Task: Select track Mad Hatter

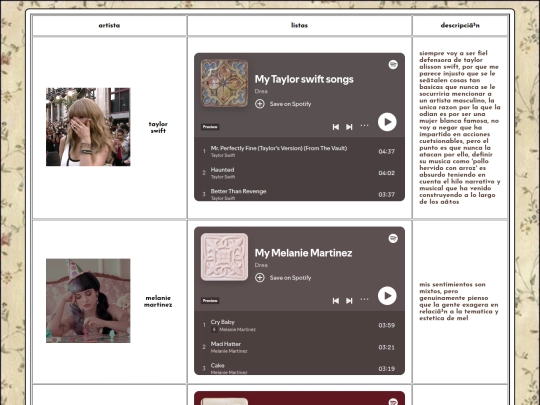Action: 299,347
